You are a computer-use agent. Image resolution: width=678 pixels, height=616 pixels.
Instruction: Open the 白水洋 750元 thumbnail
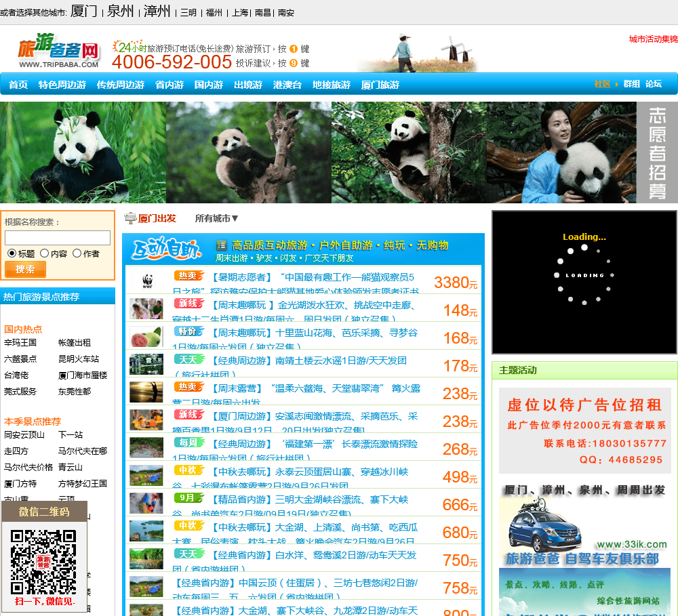coord(146,558)
